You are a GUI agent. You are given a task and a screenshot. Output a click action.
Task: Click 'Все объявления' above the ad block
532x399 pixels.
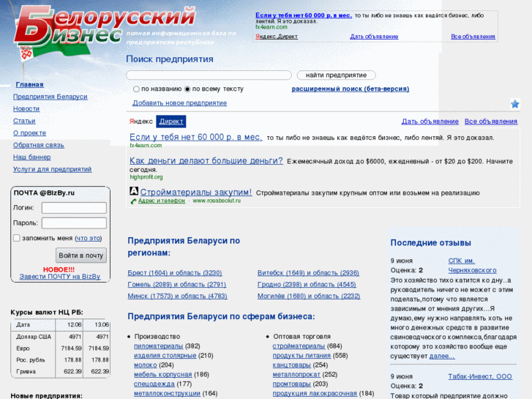click(x=490, y=122)
